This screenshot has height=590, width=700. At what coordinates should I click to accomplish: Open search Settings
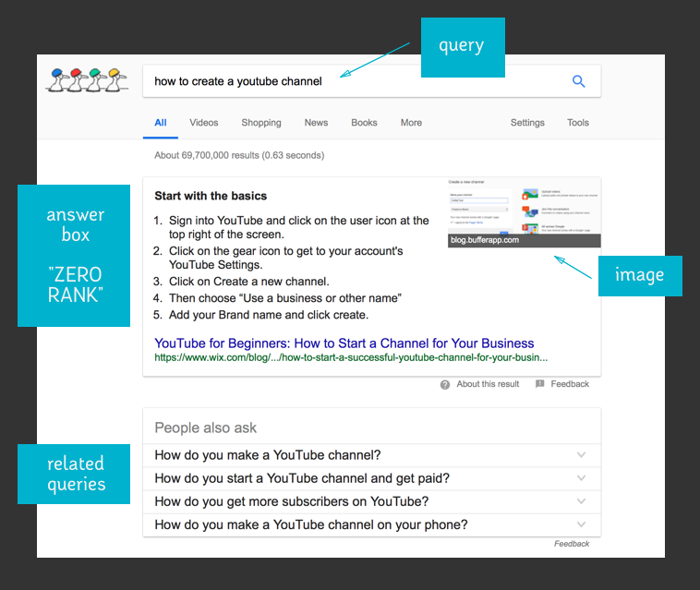pyautogui.click(x=527, y=123)
